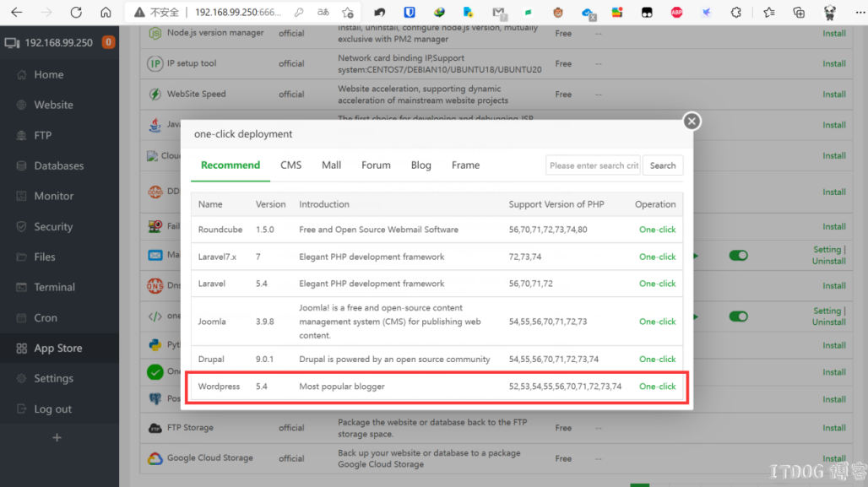Switch to the Mall tab
Image resolution: width=868 pixels, height=487 pixels.
[x=332, y=165]
